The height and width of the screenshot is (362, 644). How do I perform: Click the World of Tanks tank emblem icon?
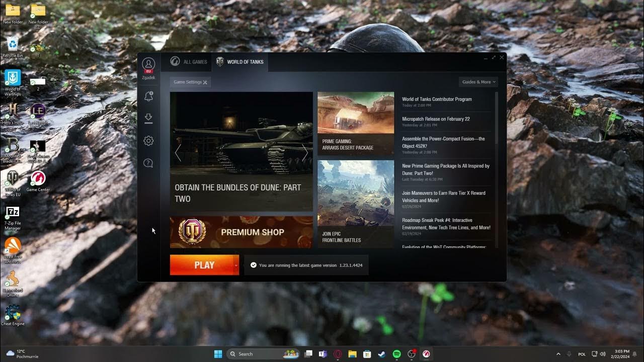[219, 61]
